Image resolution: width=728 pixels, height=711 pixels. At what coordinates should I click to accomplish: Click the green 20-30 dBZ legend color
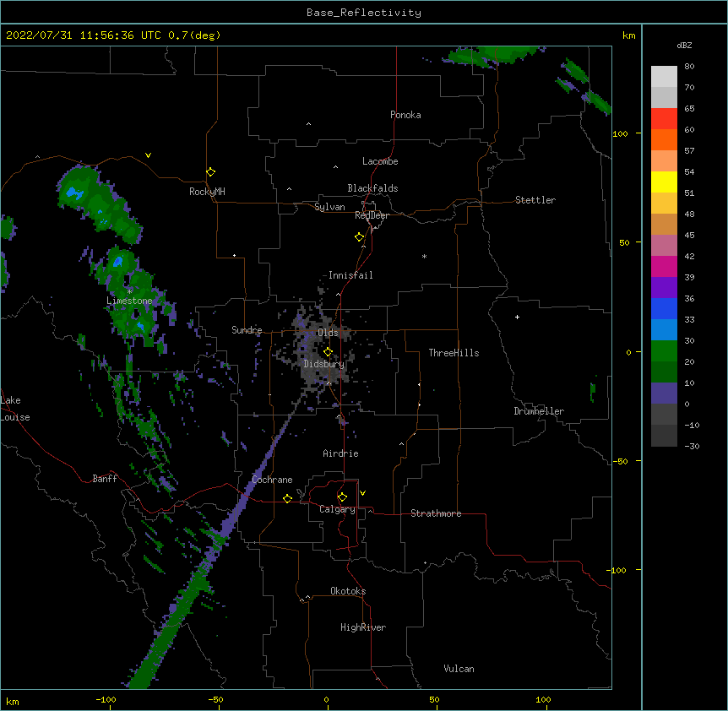[664, 351]
